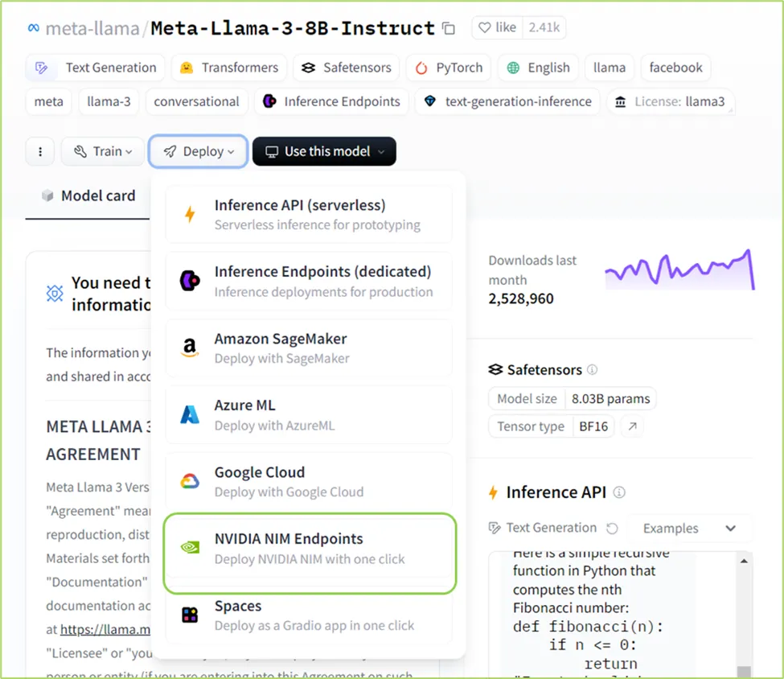Screen dimensions: 784x679
Task: Switch to the Model card tab
Action: [x=88, y=195]
